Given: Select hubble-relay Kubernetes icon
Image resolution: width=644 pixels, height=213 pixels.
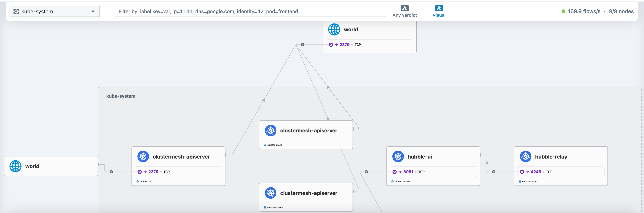Looking at the screenshot, I should coord(525,156).
